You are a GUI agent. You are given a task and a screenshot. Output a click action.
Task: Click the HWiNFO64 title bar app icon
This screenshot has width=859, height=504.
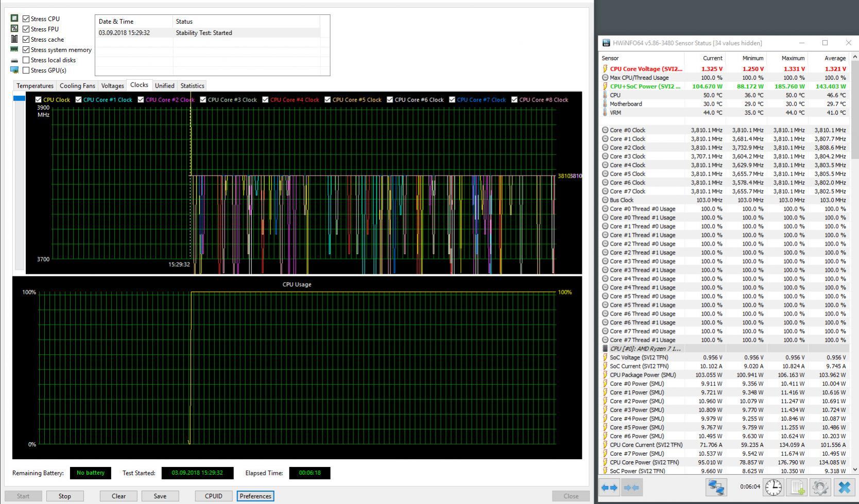[606, 43]
